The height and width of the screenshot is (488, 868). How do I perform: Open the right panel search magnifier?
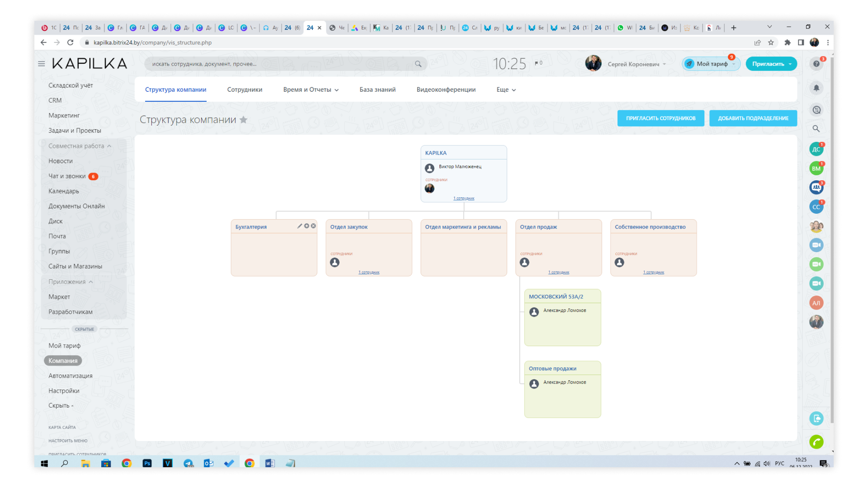pyautogui.click(x=816, y=129)
